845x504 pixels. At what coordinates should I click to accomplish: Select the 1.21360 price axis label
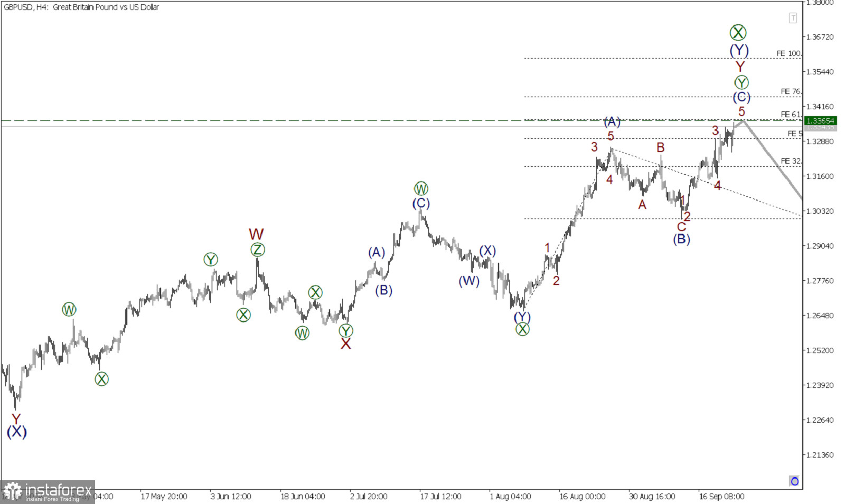tap(820, 455)
